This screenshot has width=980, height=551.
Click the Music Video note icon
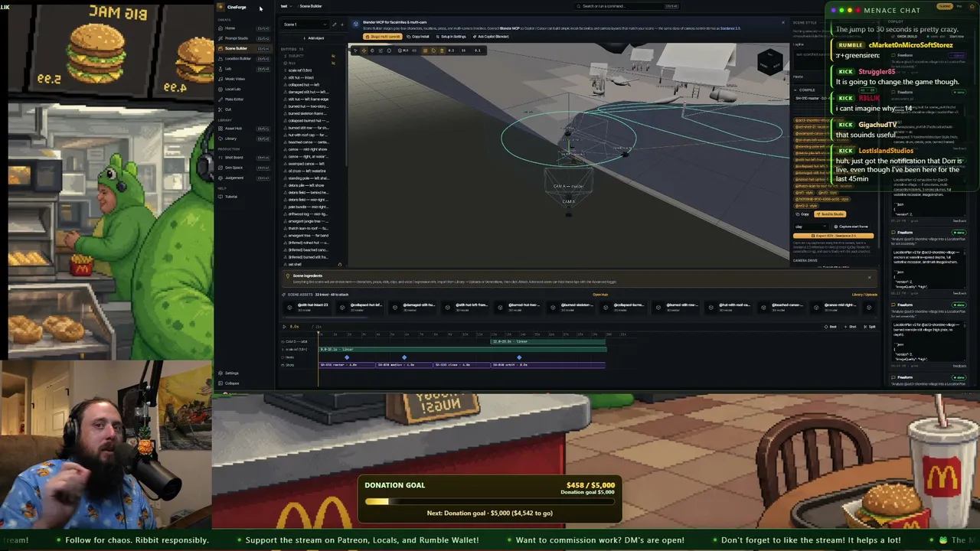pyautogui.click(x=220, y=79)
